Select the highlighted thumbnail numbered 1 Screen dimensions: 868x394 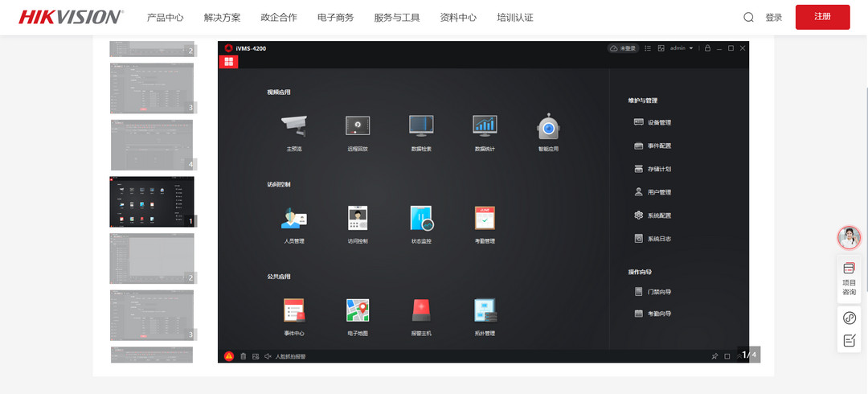(x=152, y=202)
